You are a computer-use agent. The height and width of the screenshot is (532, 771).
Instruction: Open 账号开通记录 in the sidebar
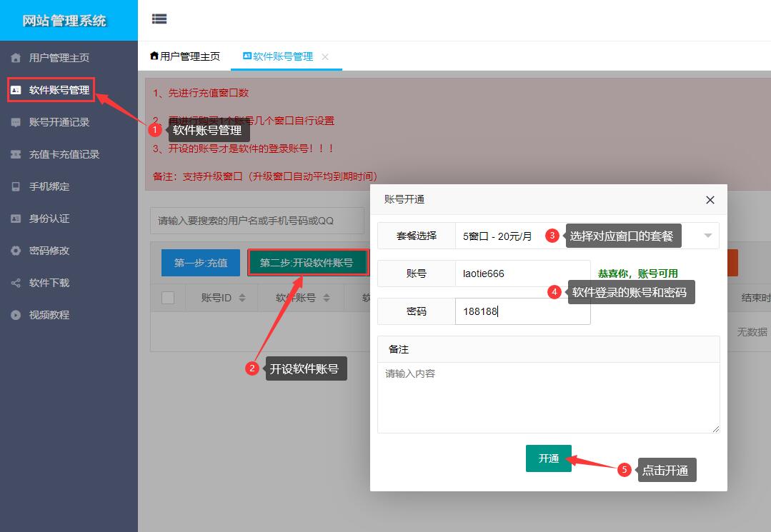click(x=59, y=122)
